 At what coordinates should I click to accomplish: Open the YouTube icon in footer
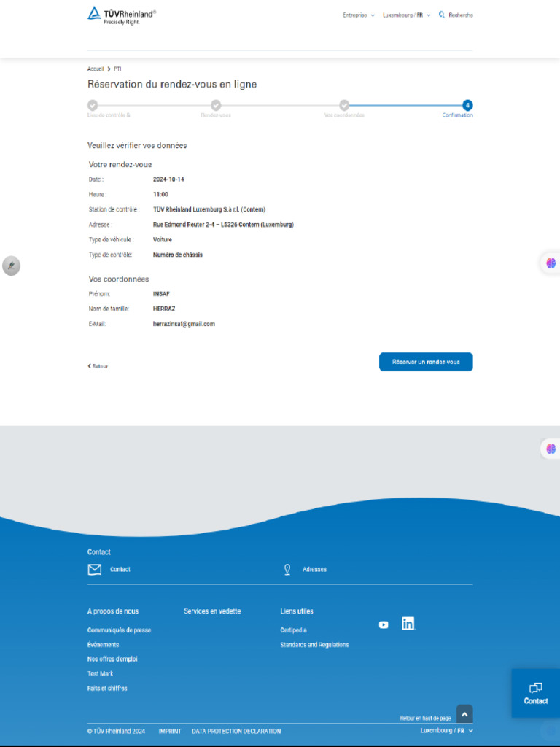pos(384,624)
